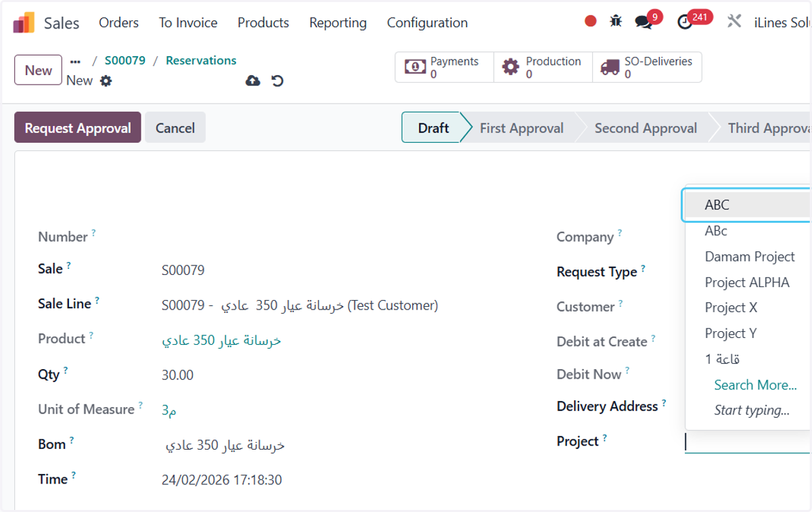Click the Project input field
Viewport: 812px width, 512px height.
748,442
